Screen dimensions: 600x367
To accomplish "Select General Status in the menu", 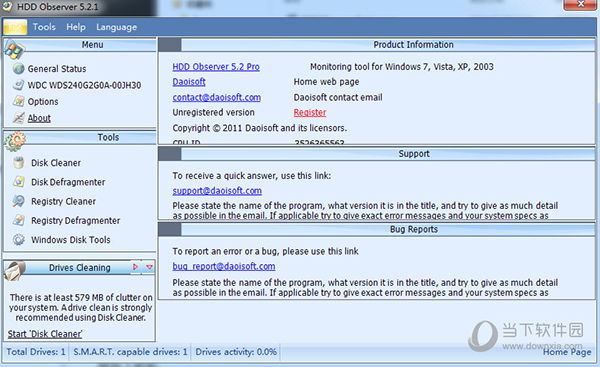I will (x=57, y=69).
